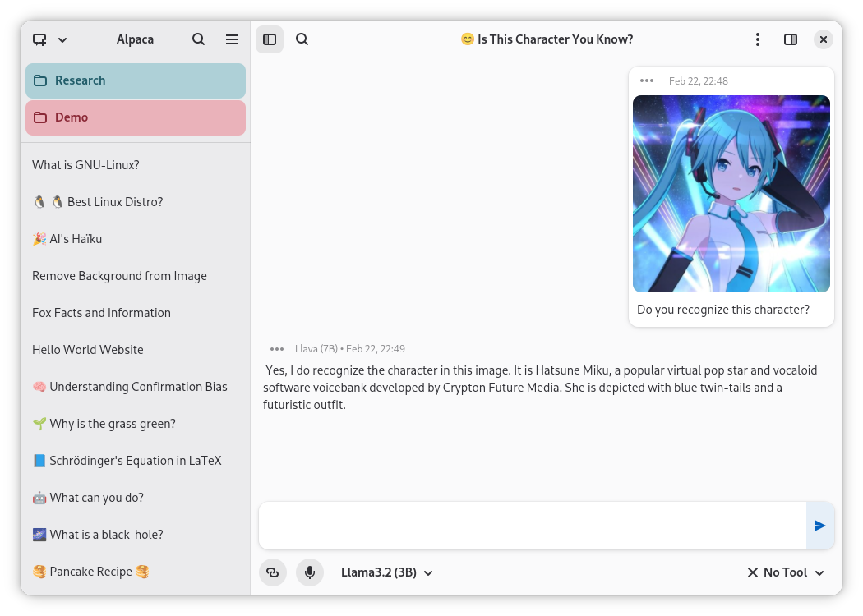Toggle the right side panel
863x616 pixels.
pyautogui.click(x=791, y=39)
